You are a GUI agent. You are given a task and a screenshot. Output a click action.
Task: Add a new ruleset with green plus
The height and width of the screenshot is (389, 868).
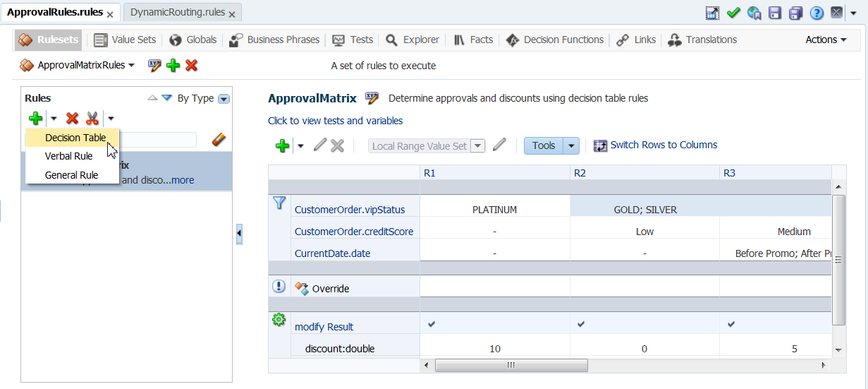click(173, 66)
